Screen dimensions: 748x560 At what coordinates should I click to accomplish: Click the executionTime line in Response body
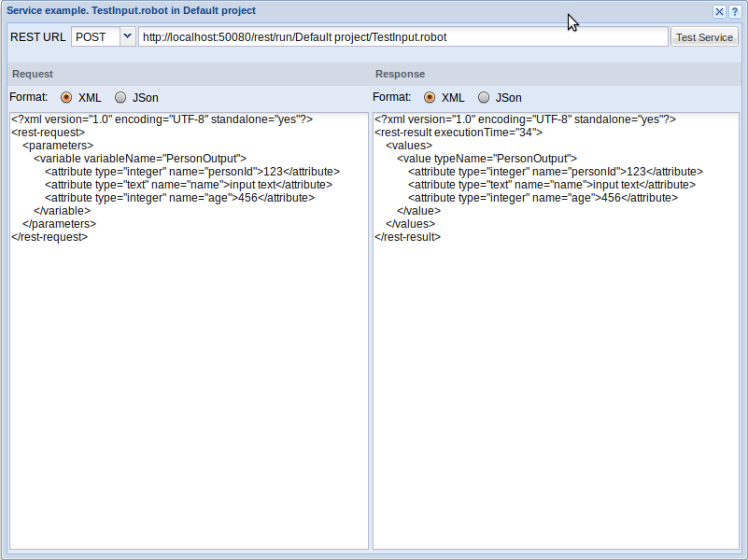point(458,133)
